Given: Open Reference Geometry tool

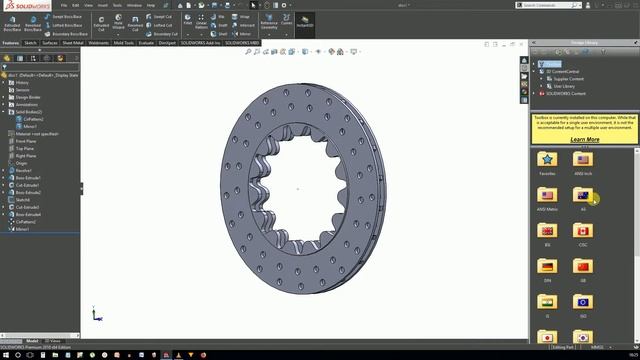Looking at the screenshot, I should coord(269,22).
